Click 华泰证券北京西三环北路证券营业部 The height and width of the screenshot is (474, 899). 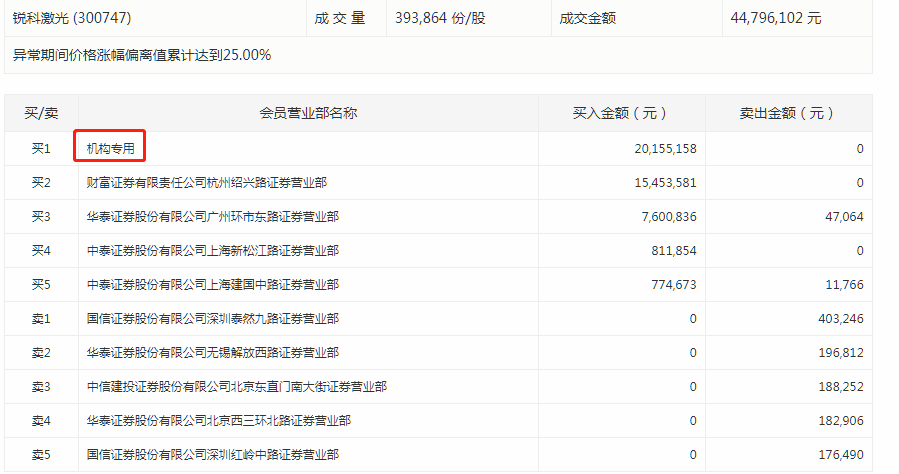[x=218, y=421]
